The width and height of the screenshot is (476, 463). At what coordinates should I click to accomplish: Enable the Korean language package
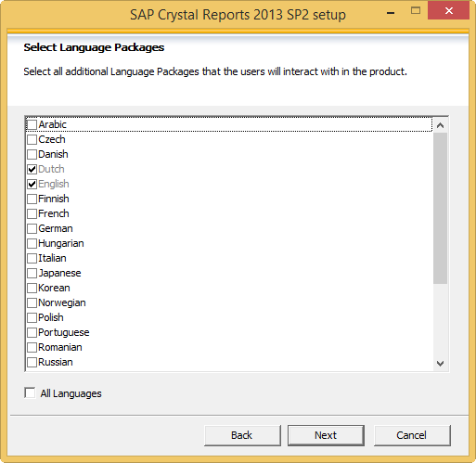(32, 288)
